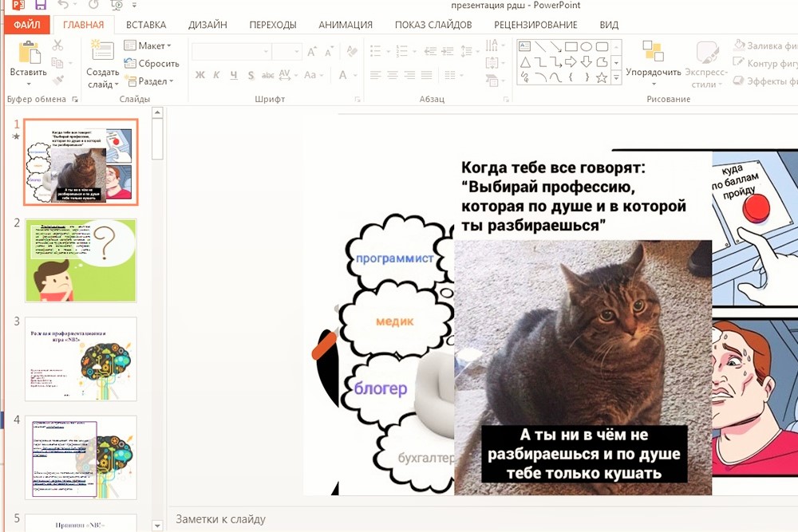Click the text direction icon
This screenshot has width=798, height=532.
494,45
